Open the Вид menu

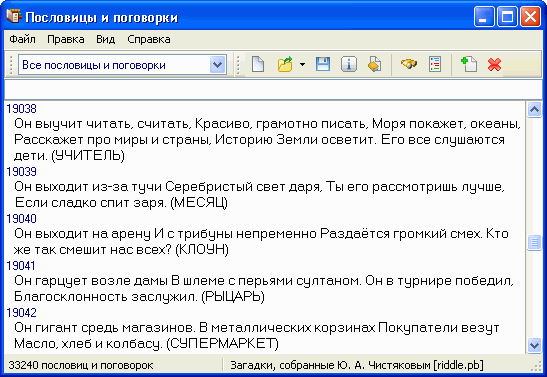(x=106, y=39)
